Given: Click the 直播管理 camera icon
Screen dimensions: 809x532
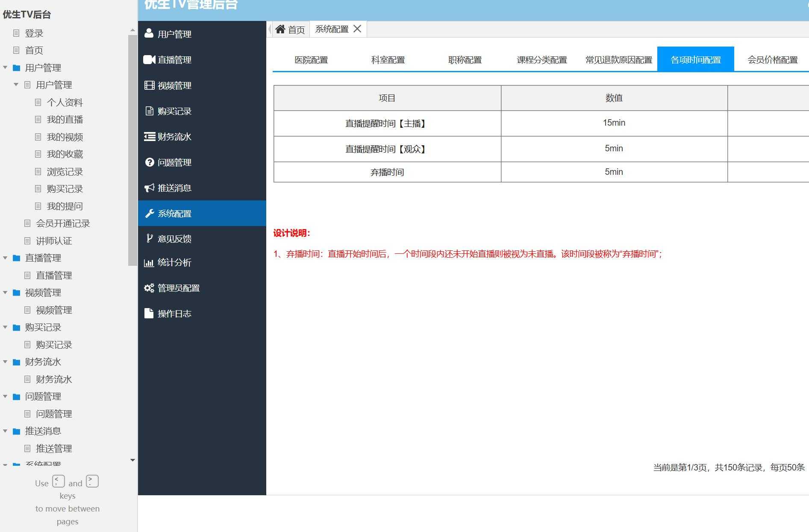Looking at the screenshot, I should (149, 59).
